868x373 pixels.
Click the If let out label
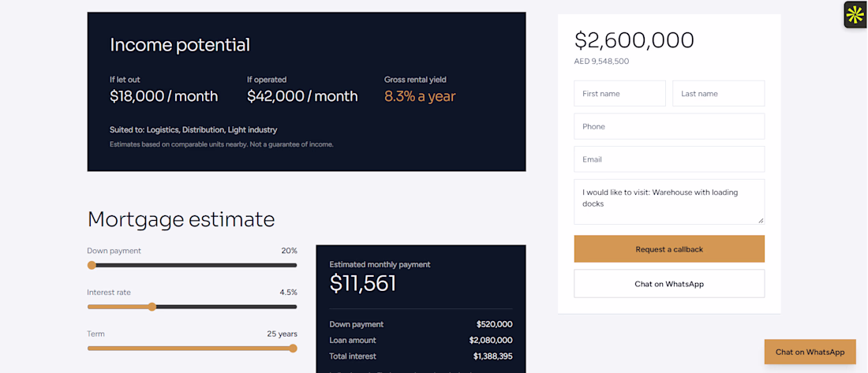click(125, 80)
